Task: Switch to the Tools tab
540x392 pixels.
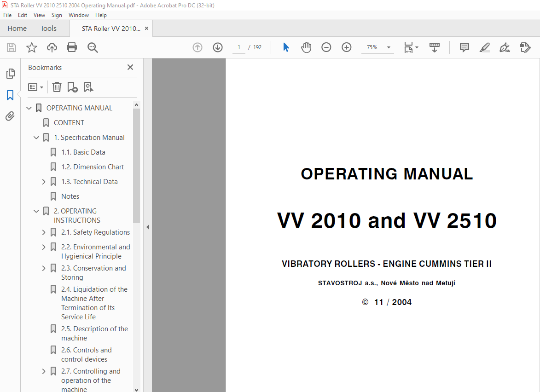Action: click(x=48, y=29)
